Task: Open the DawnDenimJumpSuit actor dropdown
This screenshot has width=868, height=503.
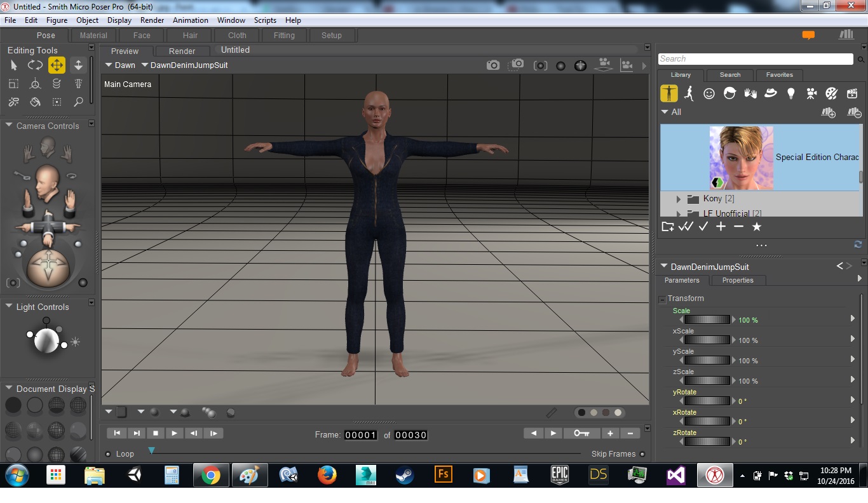Action: (x=184, y=65)
